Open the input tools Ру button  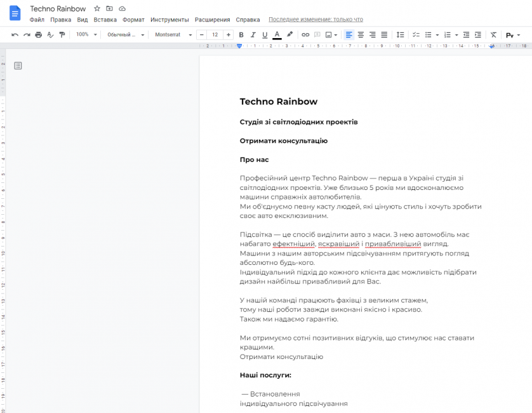pos(510,35)
